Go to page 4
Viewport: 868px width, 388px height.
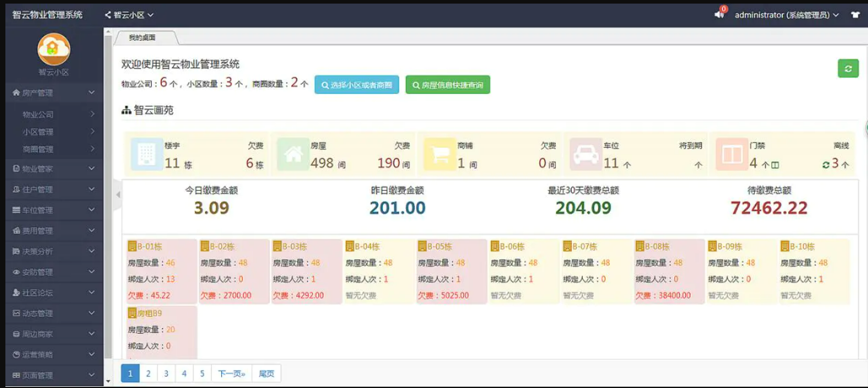(x=184, y=374)
